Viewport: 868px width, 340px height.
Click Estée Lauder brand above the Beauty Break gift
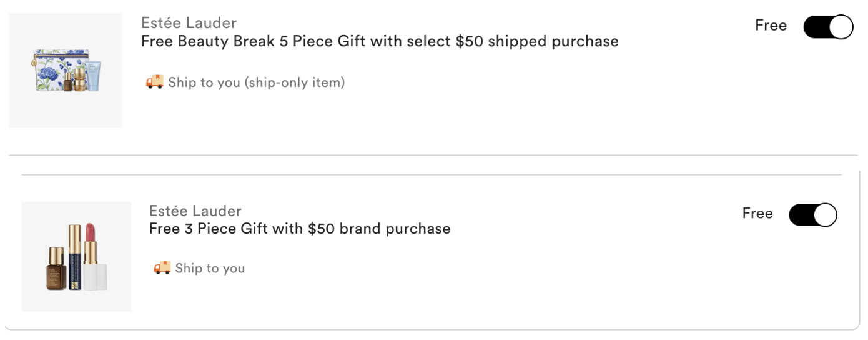tap(189, 23)
